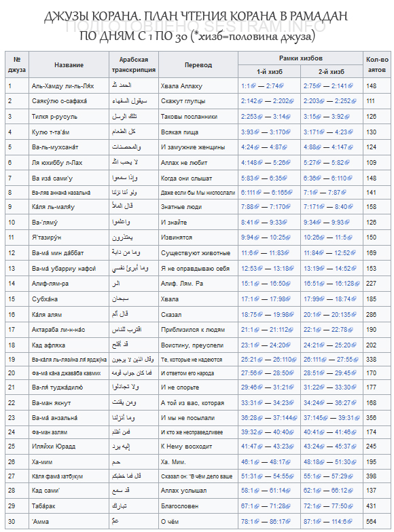This screenshot has width=394, height=532.
Task: Click external link icon next to 6:165
Action: [x=289, y=193]
